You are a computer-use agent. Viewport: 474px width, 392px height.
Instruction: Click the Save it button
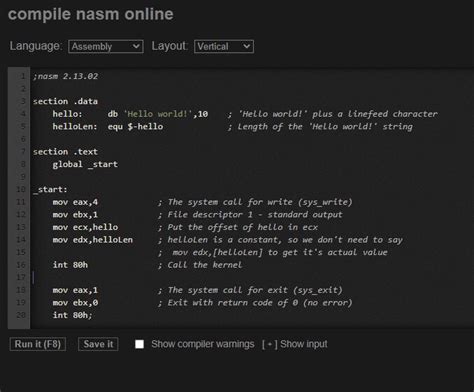coord(98,344)
